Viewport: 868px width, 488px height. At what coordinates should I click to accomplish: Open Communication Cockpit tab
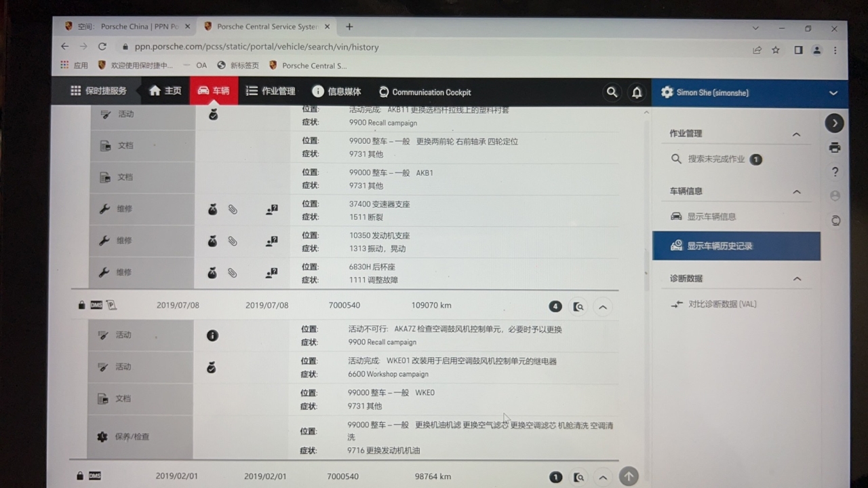425,92
